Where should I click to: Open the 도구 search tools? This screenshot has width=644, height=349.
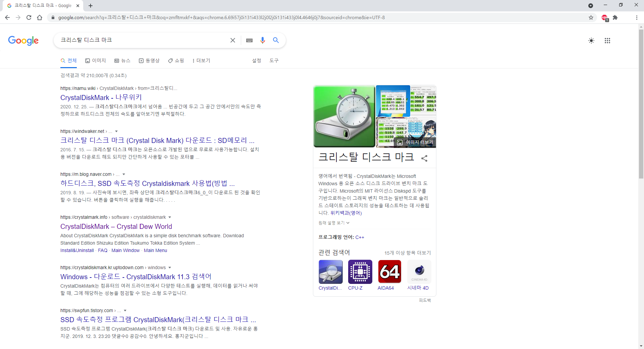(274, 61)
